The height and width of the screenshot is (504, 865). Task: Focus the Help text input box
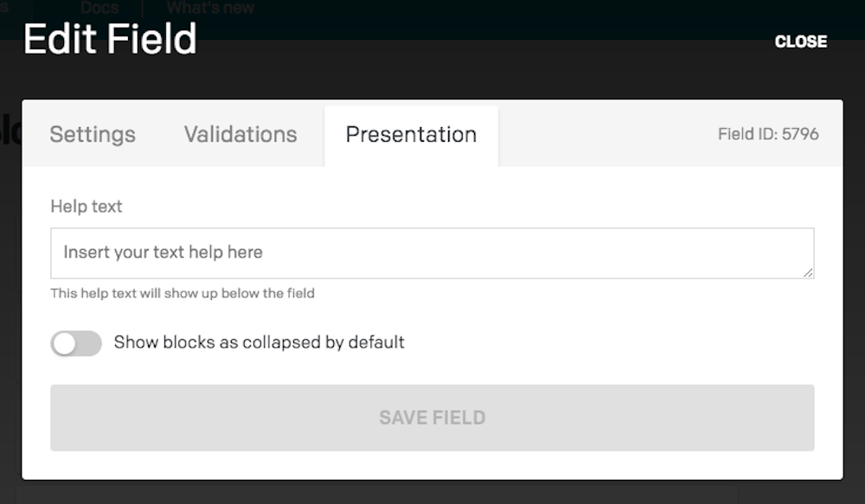pos(432,253)
